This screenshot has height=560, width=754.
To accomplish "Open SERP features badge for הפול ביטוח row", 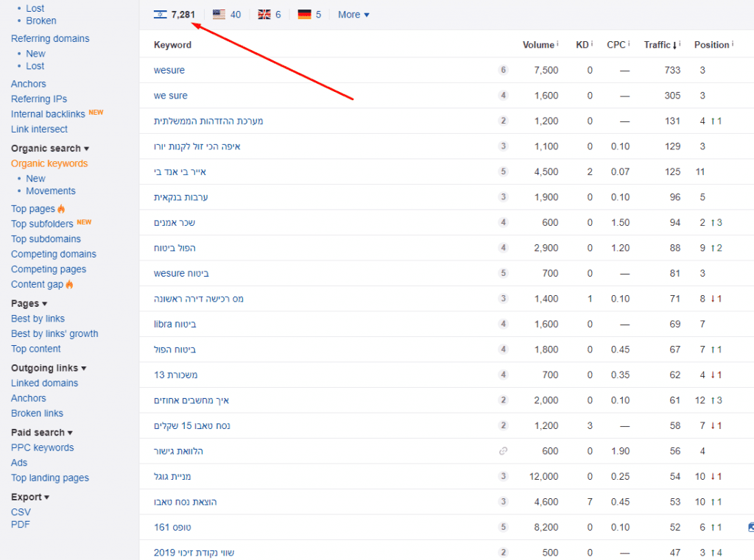I will pos(503,247).
